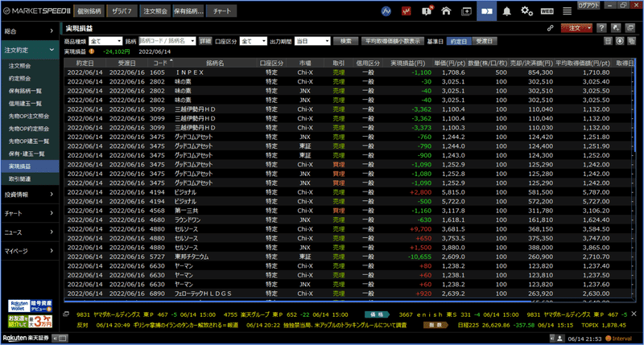This screenshot has height=345, width=644.
Task: Close the ticker bar with the X icon
Action: click(634, 314)
